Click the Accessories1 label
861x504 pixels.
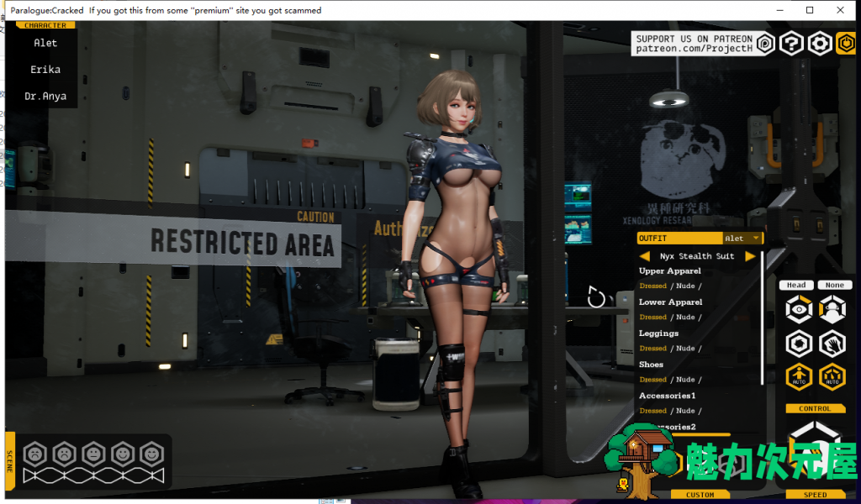667,396
